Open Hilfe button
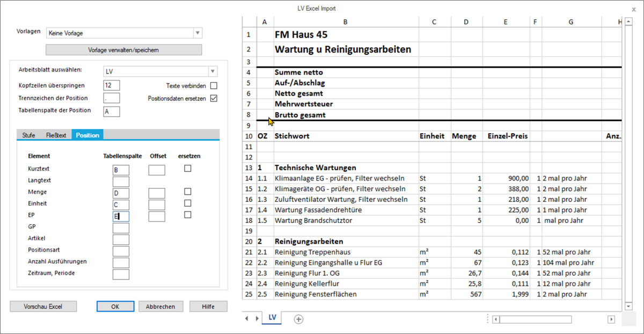The width and height of the screenshot is (644, 334). (x=208, y=306)
